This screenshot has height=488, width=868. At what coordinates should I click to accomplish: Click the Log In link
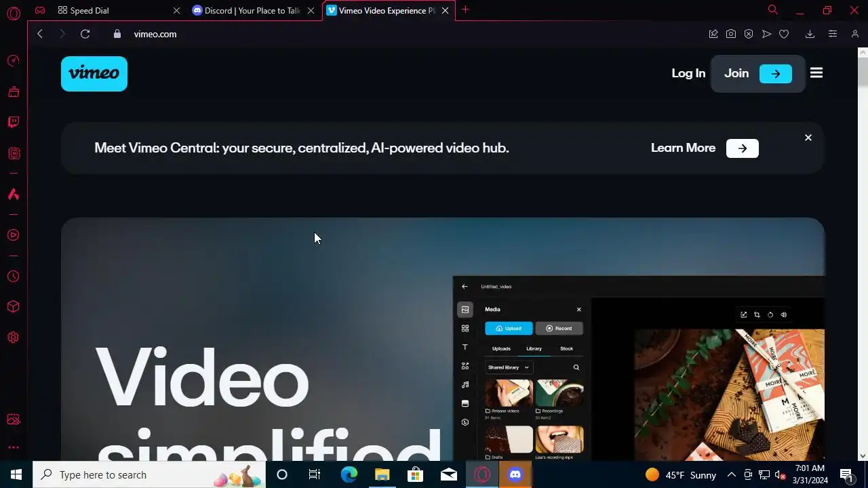[x=688, y=73]
